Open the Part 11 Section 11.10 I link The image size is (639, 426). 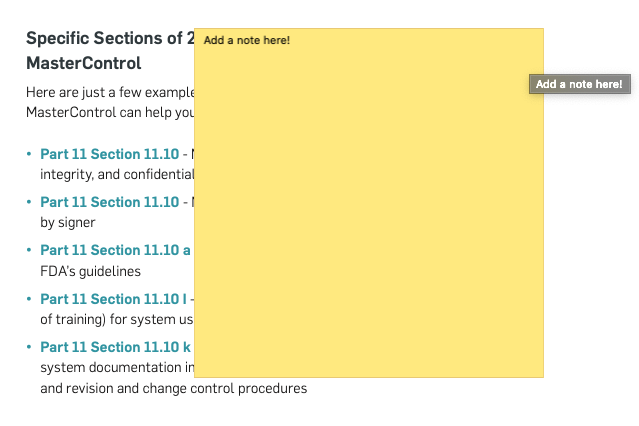[113, 299]
